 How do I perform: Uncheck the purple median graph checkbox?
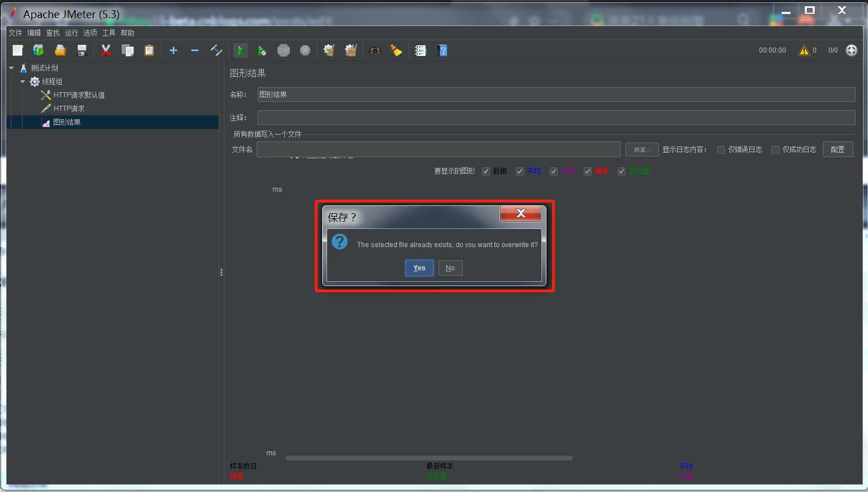pyautogui.click(x=554, y=171)
